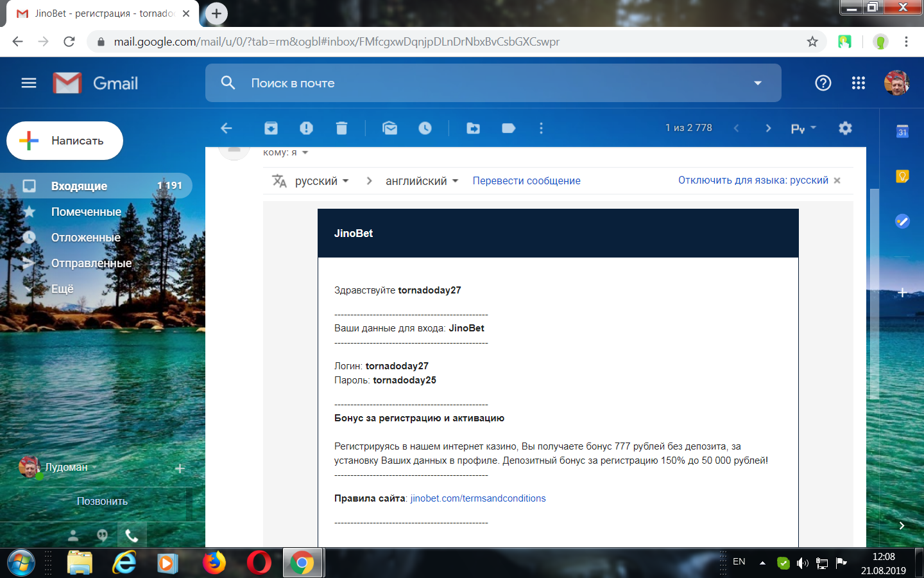This screenshot has height=578, width=924.
Task: Start new hangouts conversation plus
Action: [180, 468]
